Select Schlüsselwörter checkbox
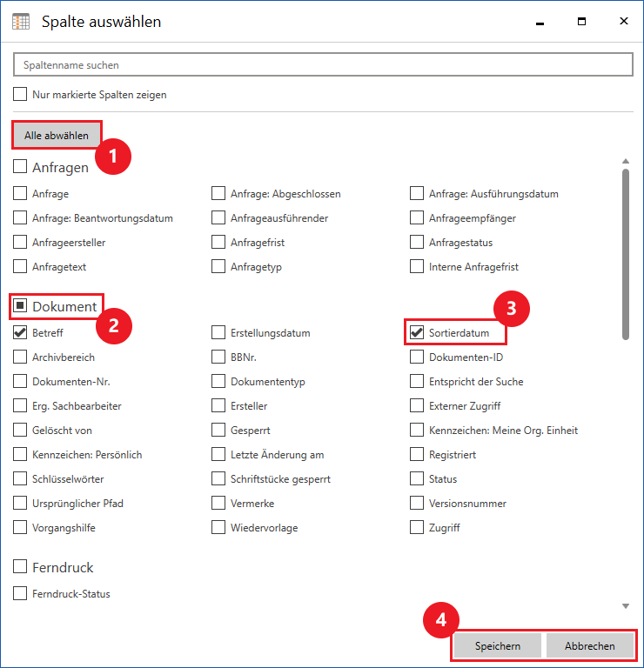 point(20,478)
